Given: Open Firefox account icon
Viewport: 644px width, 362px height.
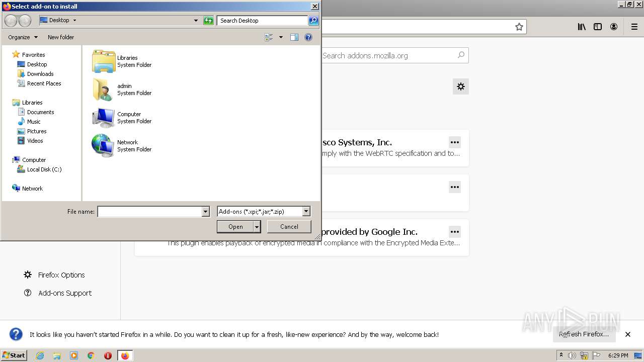Looking at the screenshot, I should pyautogui.click(x=614, y=27).
